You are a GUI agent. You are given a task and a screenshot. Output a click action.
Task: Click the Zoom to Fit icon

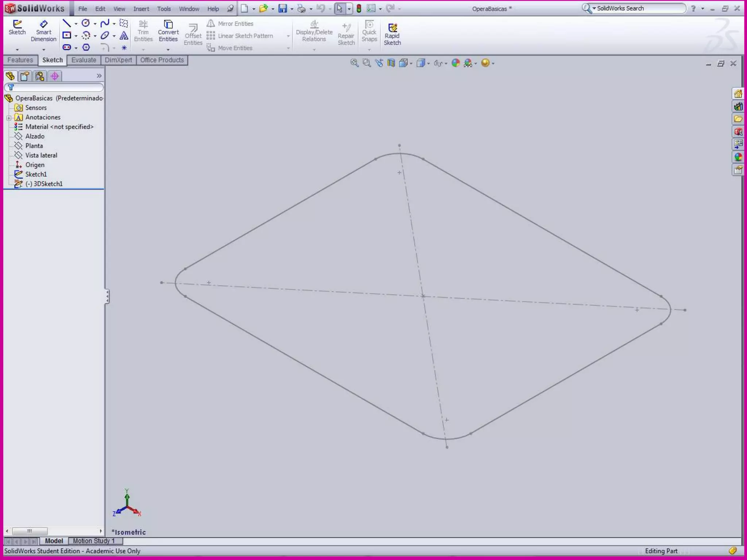pos(354,63)
